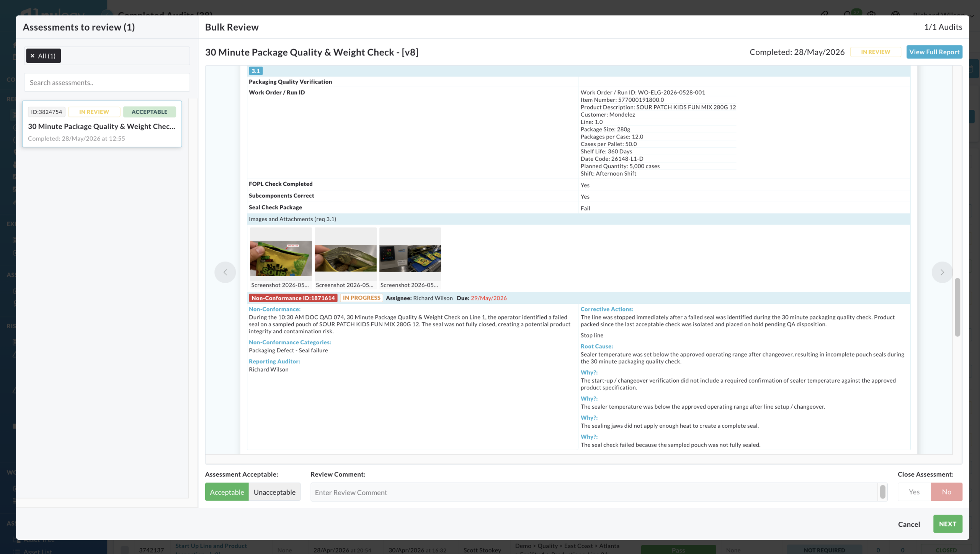980x554 pixels.
Task: Cancel the bulk review
Action: (x=909, y=524)
